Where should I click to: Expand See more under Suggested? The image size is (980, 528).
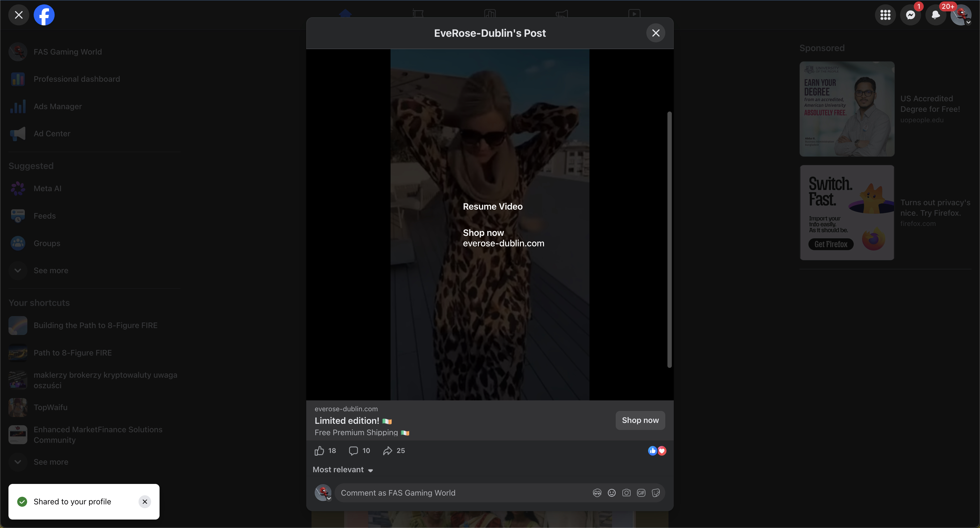(94, 271)
